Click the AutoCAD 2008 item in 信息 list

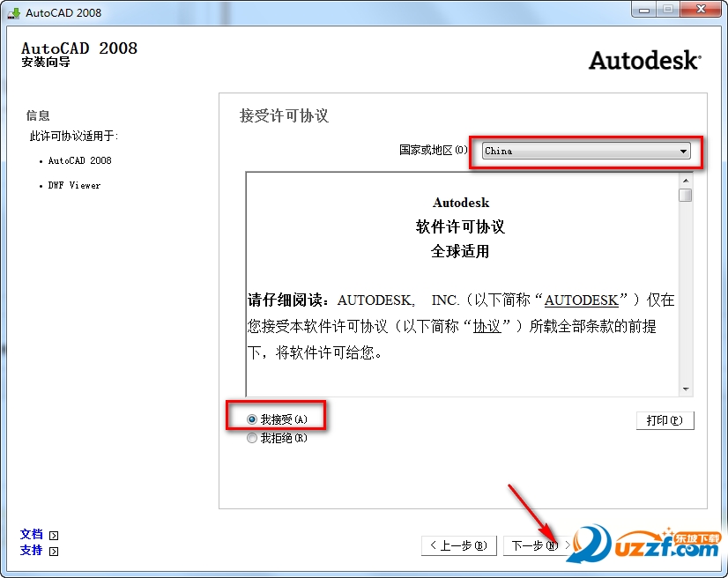pyautogui.click(x=79, y=161)
